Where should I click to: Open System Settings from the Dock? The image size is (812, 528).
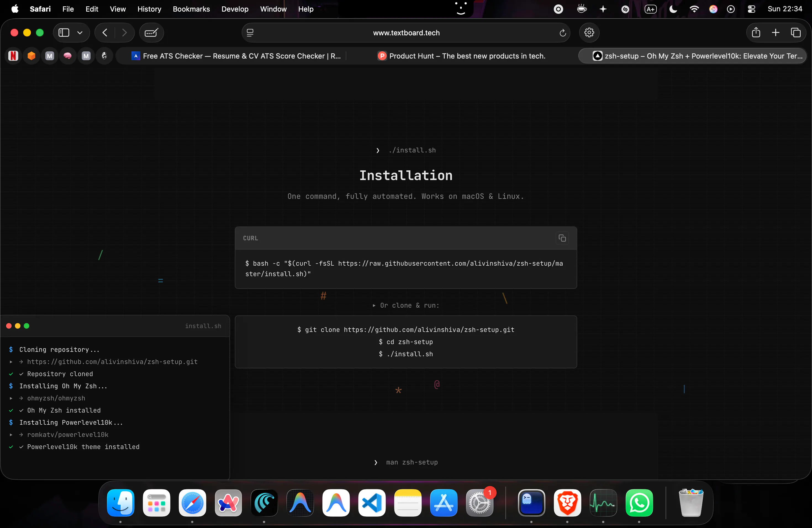pos(480,503)
